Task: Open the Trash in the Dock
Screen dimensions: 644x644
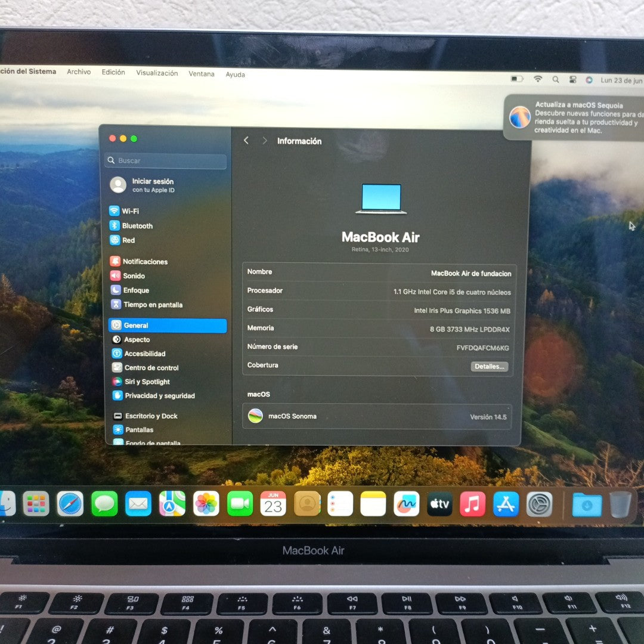Action: coord(621,505)
